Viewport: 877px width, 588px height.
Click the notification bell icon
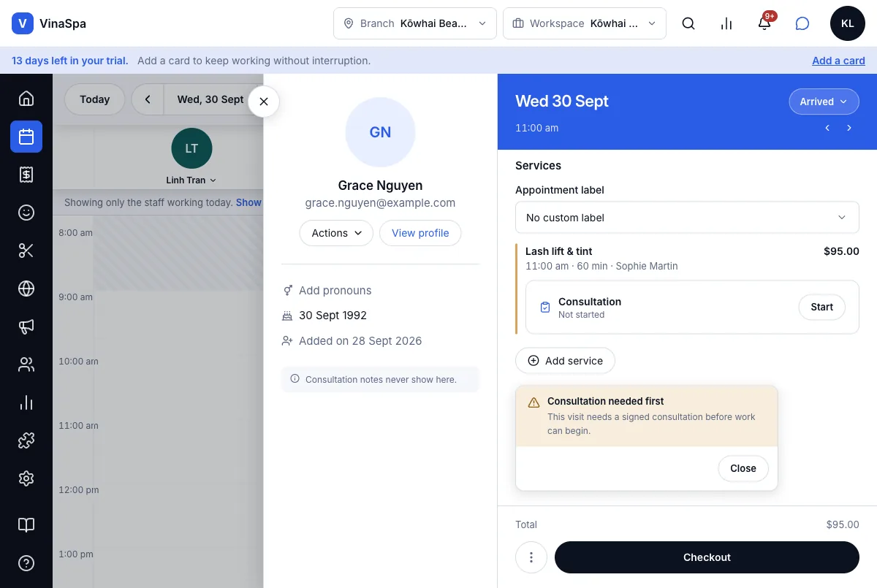click(x=764, y=23)
